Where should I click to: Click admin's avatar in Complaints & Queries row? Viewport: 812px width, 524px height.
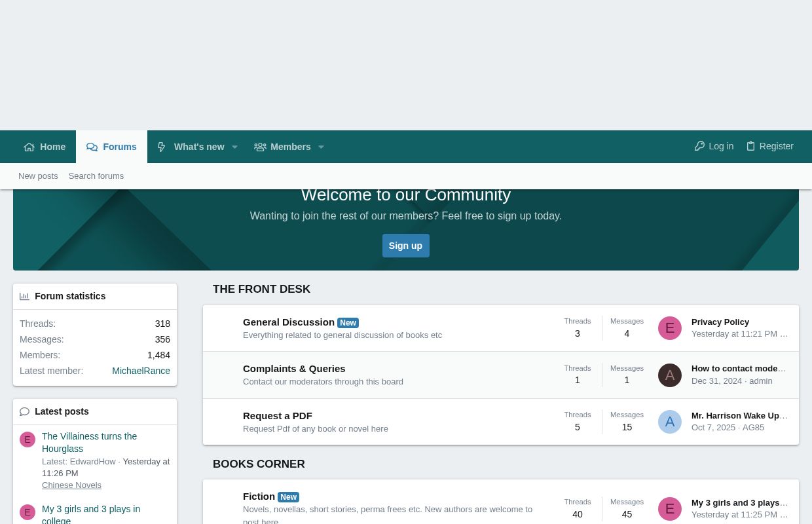669,375
